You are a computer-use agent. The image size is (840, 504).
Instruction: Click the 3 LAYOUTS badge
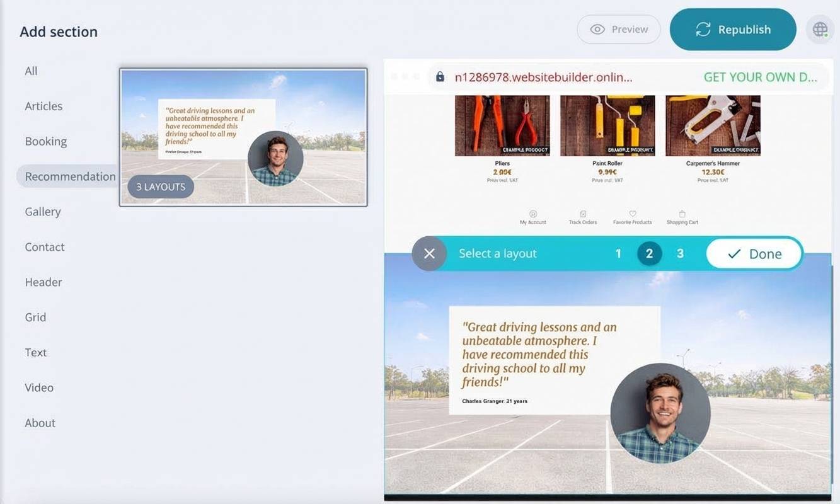(x=161, y=186)
